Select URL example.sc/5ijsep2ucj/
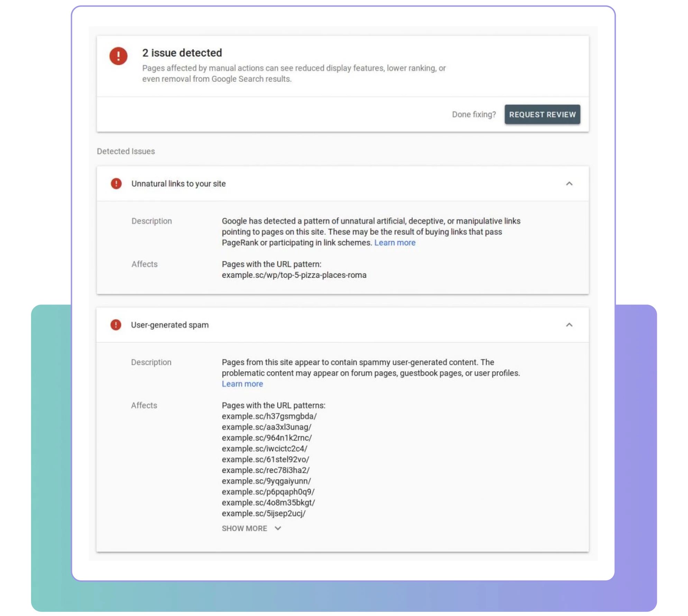688x616 pixels. [264, 513]
